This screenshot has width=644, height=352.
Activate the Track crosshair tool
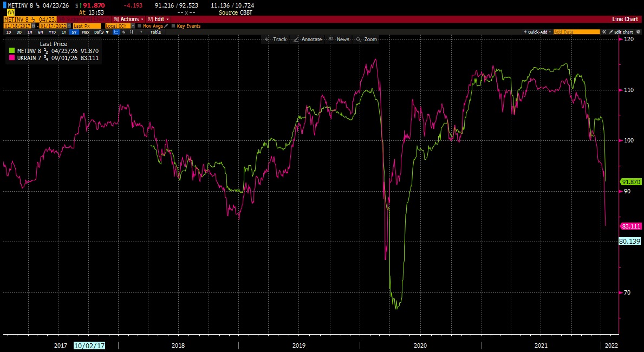click(276, 40)
